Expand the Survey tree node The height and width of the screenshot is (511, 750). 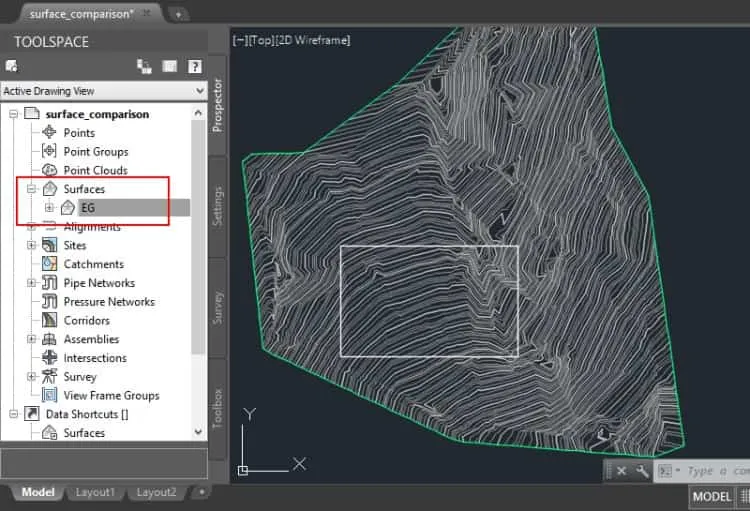tap(32, 377)
